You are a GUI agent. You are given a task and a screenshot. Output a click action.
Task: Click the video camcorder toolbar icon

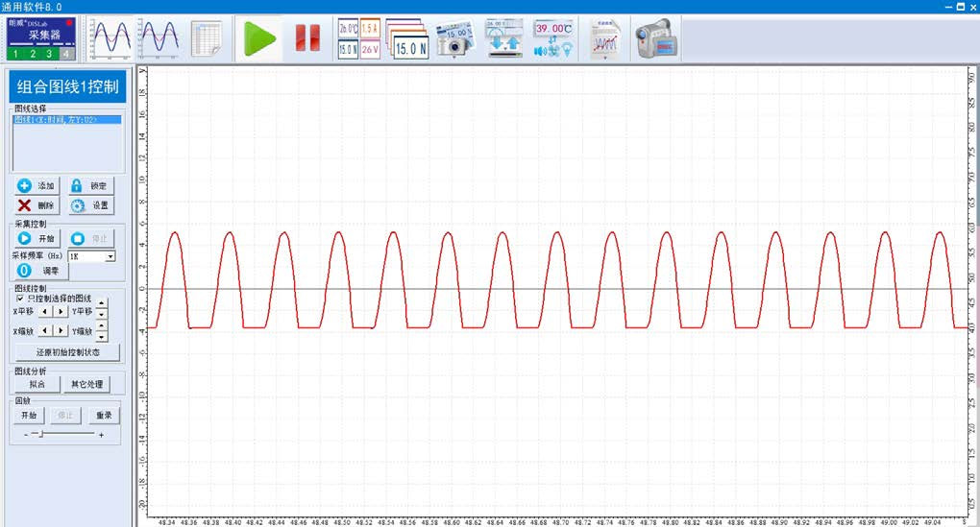click(656, 38)
